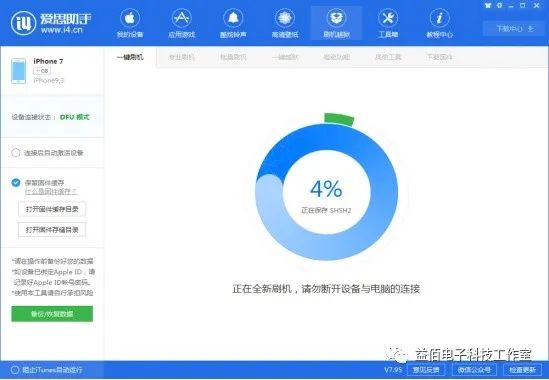549x380 pixels.
Task: Switch to the 批量刷机 tab
Action: coord(233,57)
